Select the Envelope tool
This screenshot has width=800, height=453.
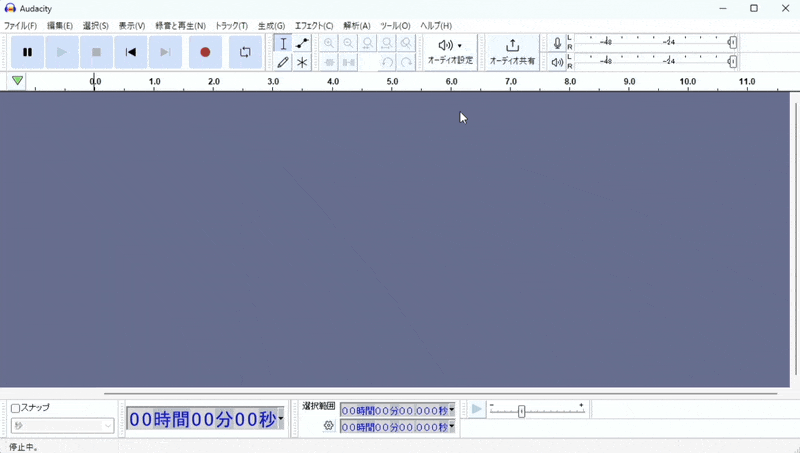pos(302,43)
